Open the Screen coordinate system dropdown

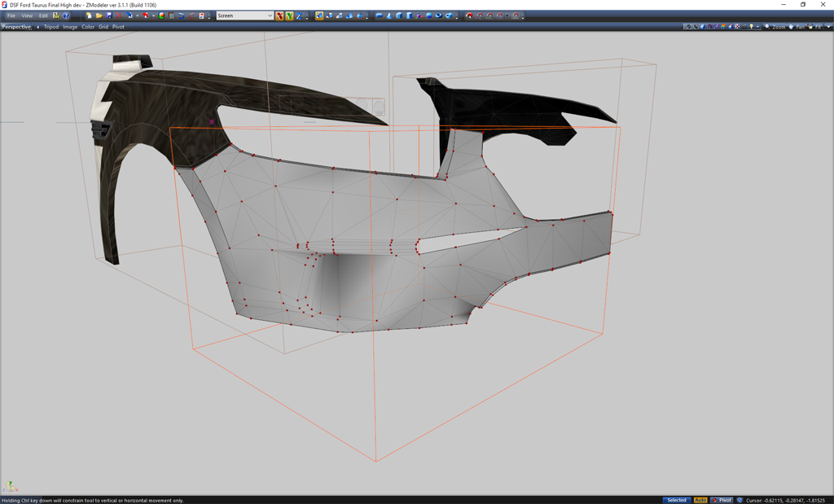coord(270,15)
